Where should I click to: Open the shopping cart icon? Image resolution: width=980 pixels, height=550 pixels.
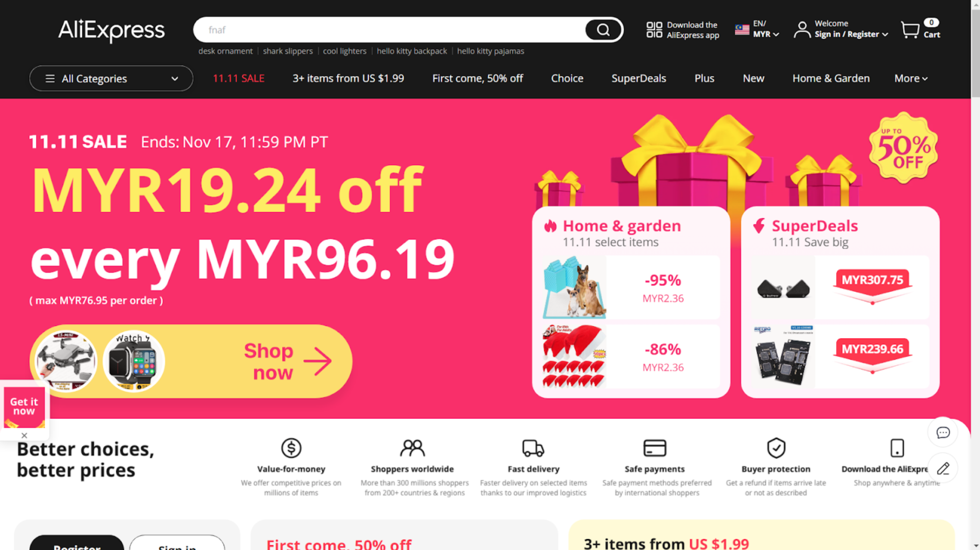click(910, 30)
